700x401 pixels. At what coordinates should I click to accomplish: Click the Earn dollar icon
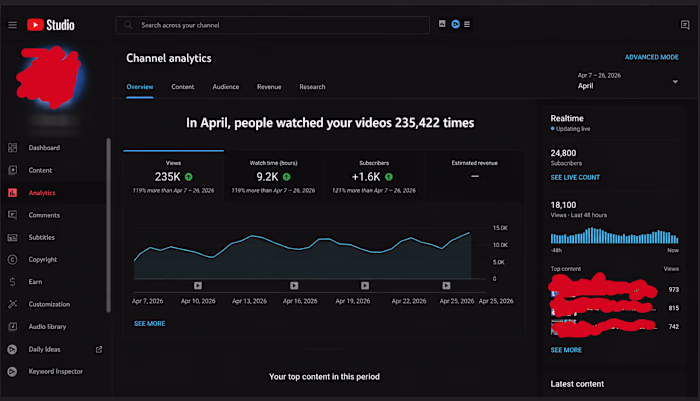pos(12,282)
